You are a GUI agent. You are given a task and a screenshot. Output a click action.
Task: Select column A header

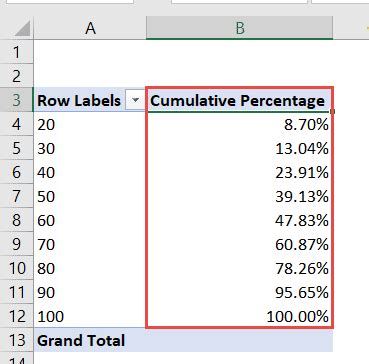tap(90, 28)
